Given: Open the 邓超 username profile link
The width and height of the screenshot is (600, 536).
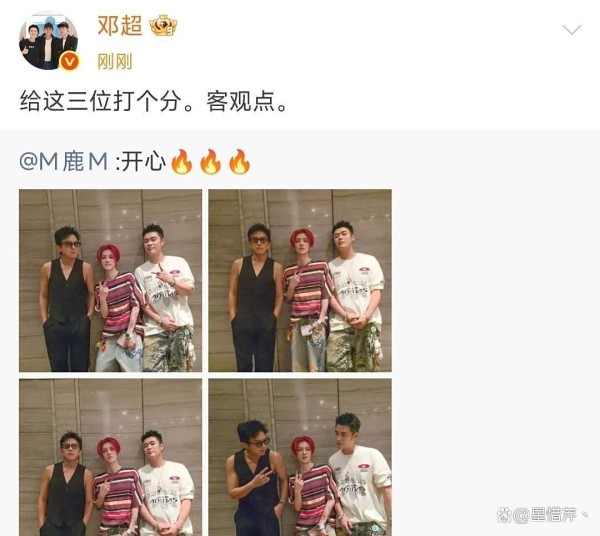Looking at the screenshot, I should point(120,26).
